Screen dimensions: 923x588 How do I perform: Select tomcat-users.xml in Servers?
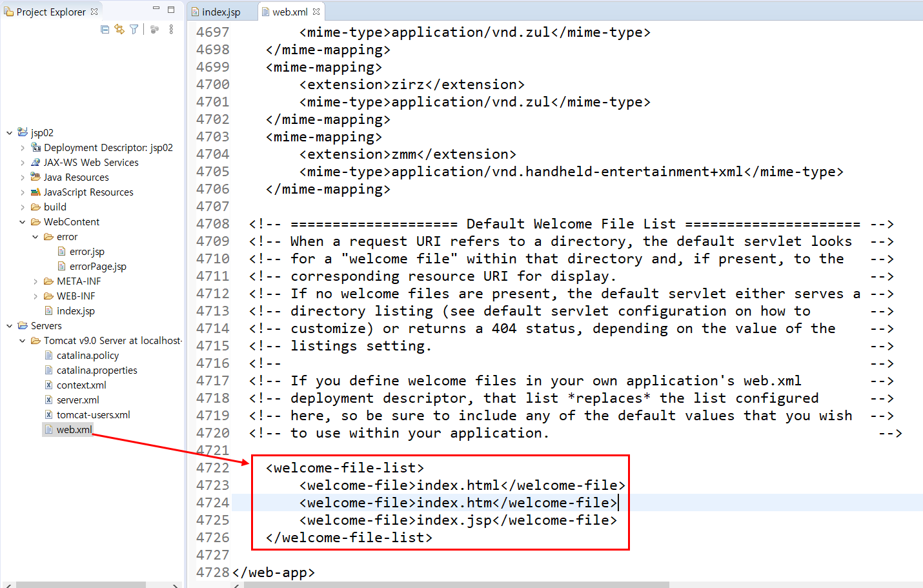tap(94, 415)
